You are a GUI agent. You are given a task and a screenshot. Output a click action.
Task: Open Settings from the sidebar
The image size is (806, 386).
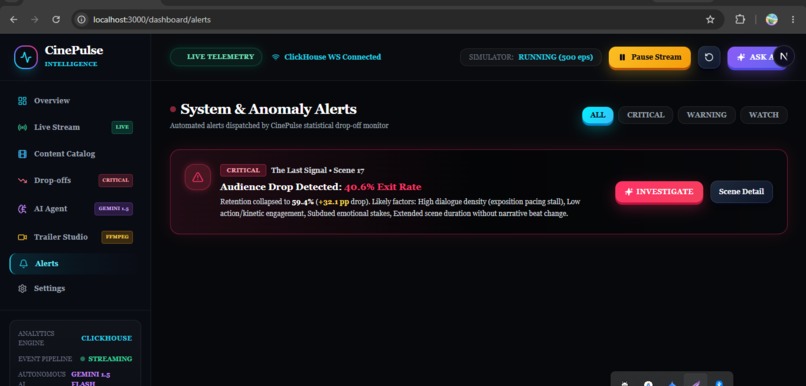point(75,288)
